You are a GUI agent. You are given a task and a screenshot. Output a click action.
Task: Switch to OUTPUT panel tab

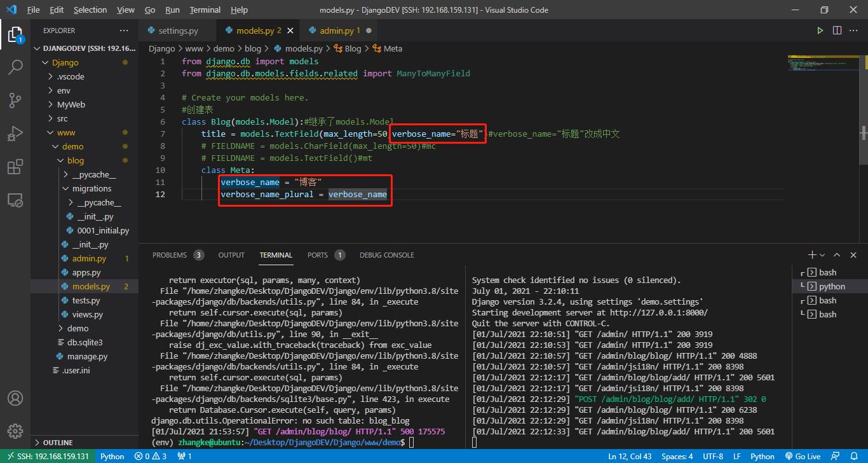click(231, 254)
